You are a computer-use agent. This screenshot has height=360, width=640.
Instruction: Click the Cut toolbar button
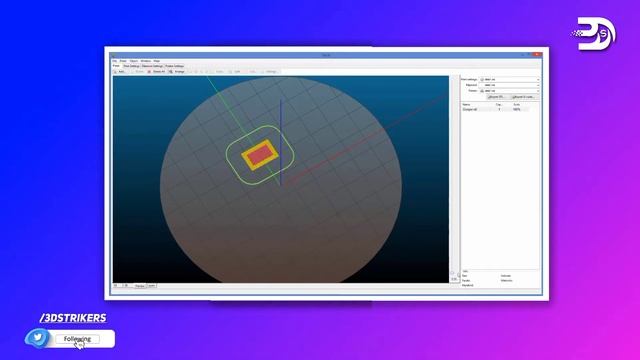pos(250,71)
